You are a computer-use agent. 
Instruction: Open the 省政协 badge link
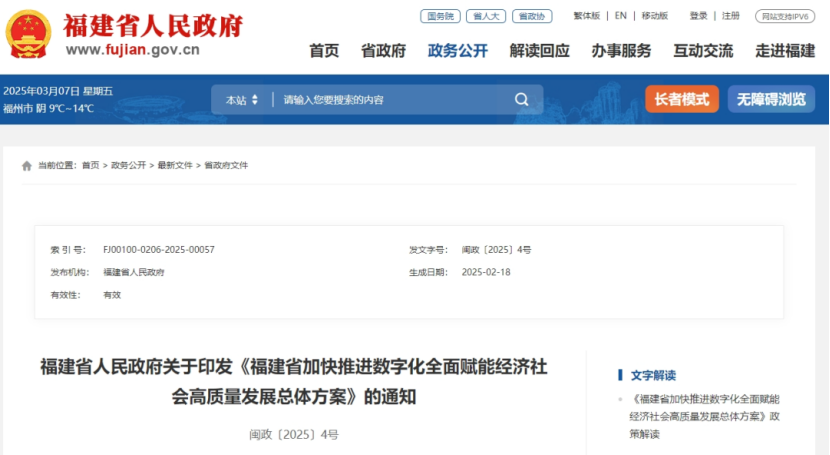[x=534, y=16]
